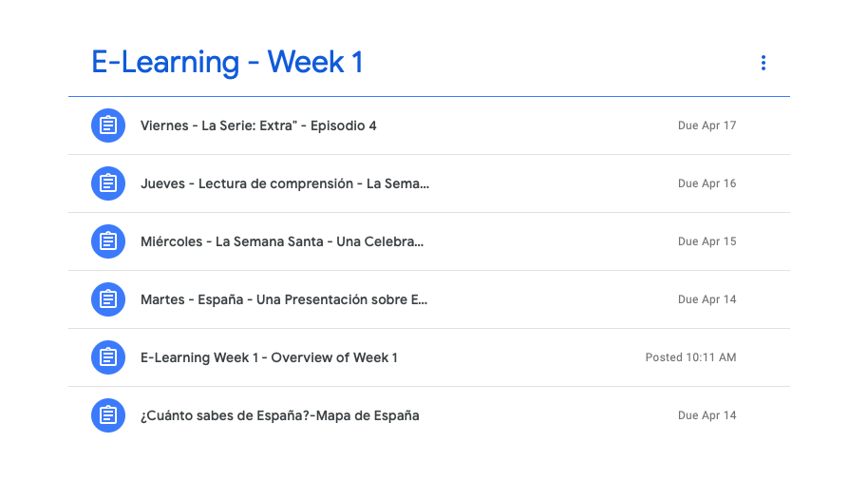The width and height of the screenshot is (868, 481).
Task: Click assignment icon beside Miércoles La Semana Santa
Action: (108, 241)
